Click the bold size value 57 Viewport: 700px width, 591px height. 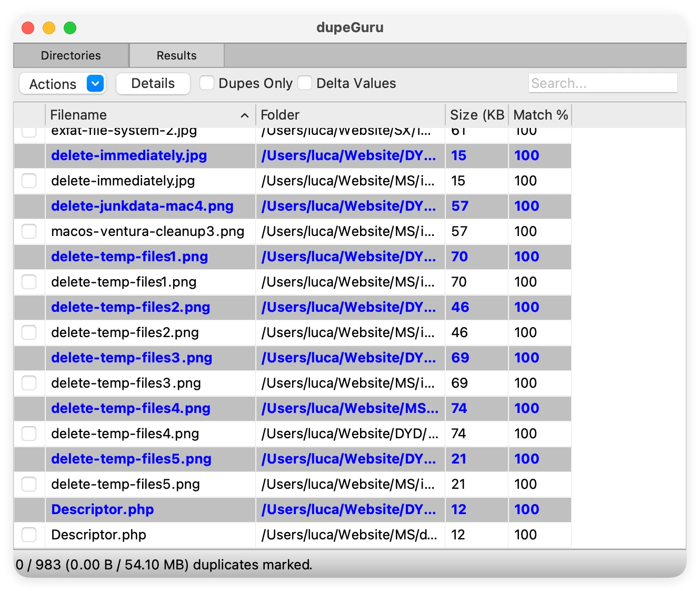459,206
